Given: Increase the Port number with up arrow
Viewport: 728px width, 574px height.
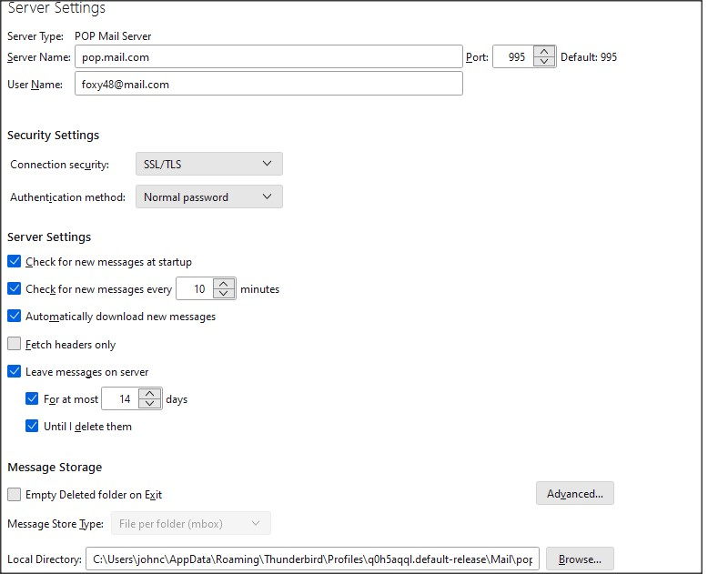Looking at the screenshot, I should (x=544, y=52).
